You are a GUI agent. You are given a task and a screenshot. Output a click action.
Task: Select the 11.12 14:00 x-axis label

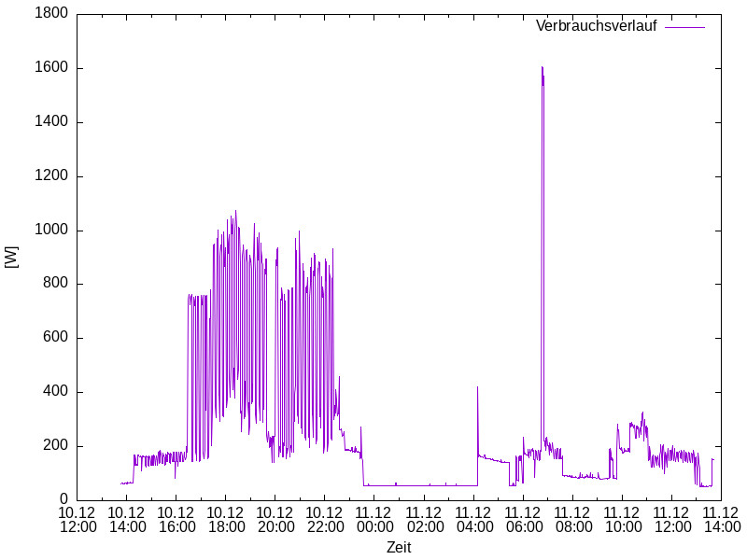coord(721,520)
